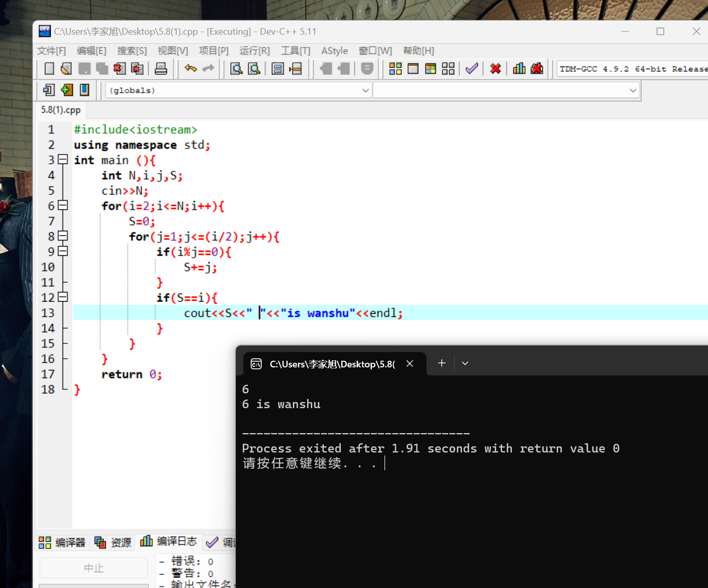Click the Print icon in toolbar
The image size is (708, 588).
pyautogui.click(x=161, y=69)
